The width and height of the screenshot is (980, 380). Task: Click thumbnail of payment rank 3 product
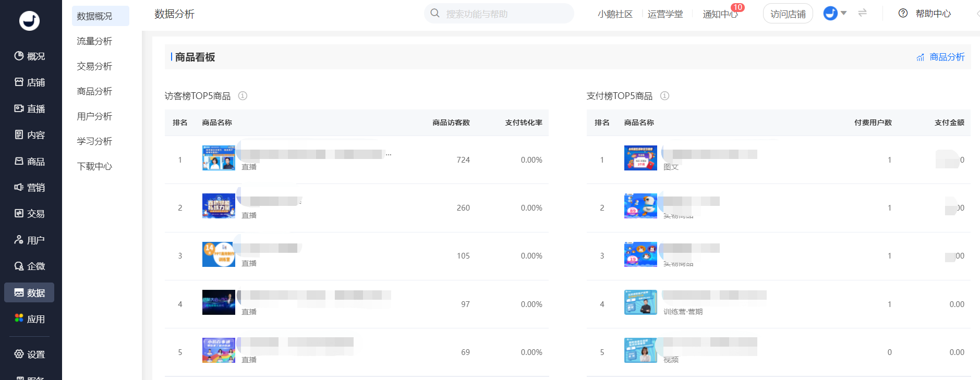point(640,254)
